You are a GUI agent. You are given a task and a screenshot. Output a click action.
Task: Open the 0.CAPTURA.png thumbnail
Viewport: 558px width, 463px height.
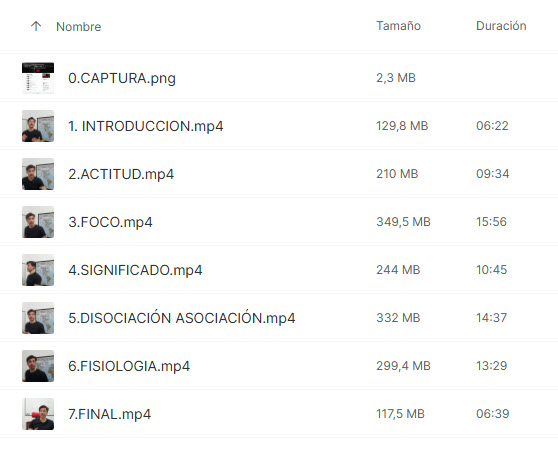tap(38, 78)
